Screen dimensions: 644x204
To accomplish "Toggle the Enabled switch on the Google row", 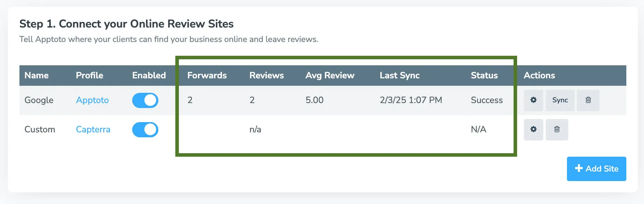I will [145, 100].
